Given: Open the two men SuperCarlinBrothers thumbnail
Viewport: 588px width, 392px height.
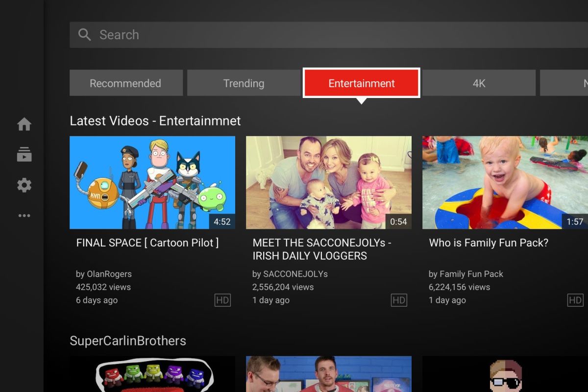Looking at the screenshot, I should (x=329, y=374).
